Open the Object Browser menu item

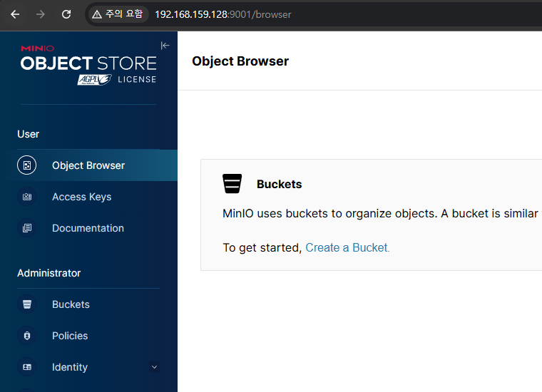88,165
